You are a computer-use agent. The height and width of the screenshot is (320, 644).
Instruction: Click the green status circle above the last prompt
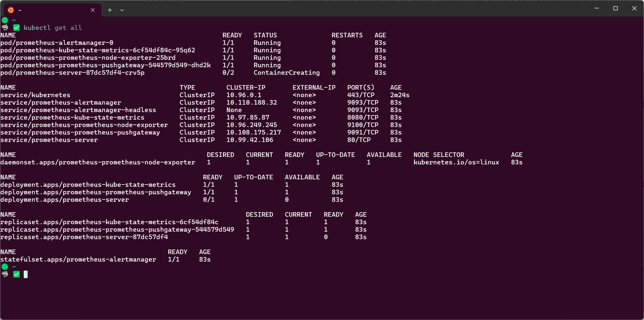5,267
